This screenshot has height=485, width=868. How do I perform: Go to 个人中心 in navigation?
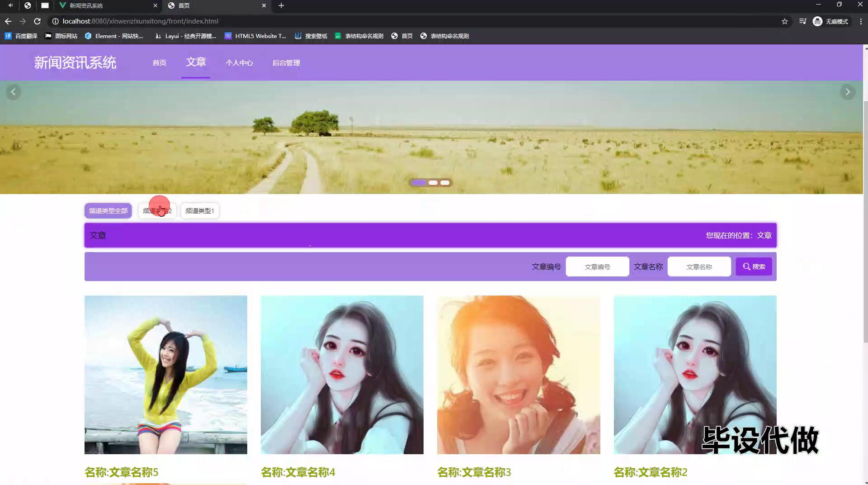[239, 63]
